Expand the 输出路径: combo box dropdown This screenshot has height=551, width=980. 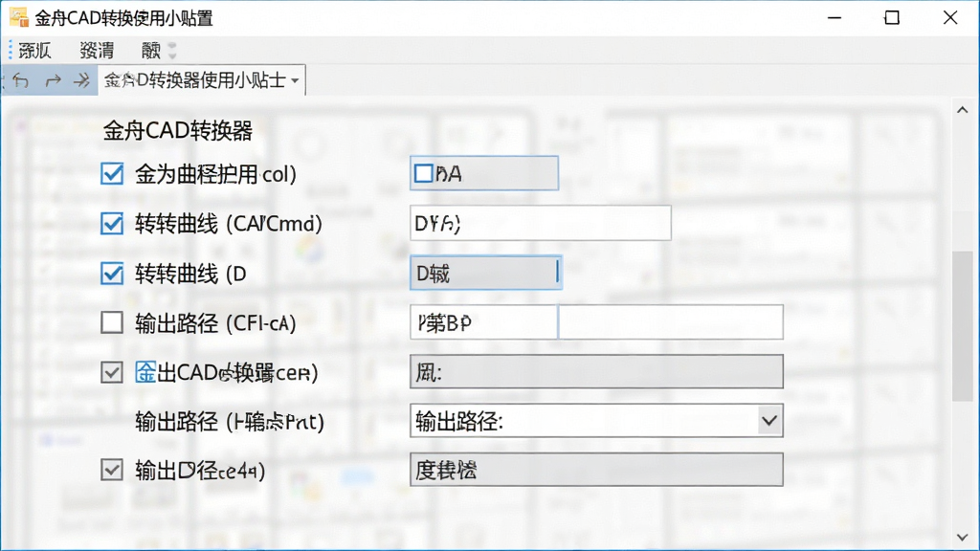[x=769, y=421]
